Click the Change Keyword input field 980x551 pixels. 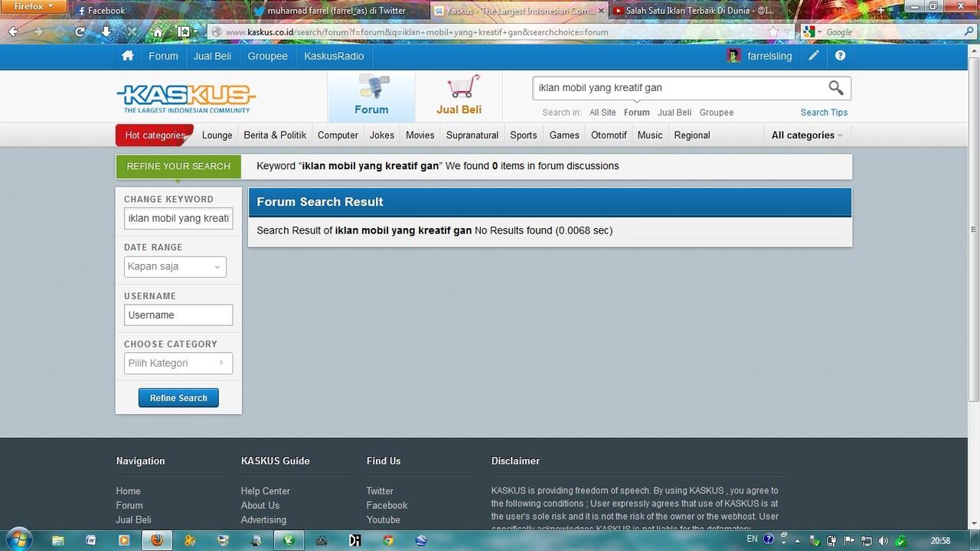[178, 218]
